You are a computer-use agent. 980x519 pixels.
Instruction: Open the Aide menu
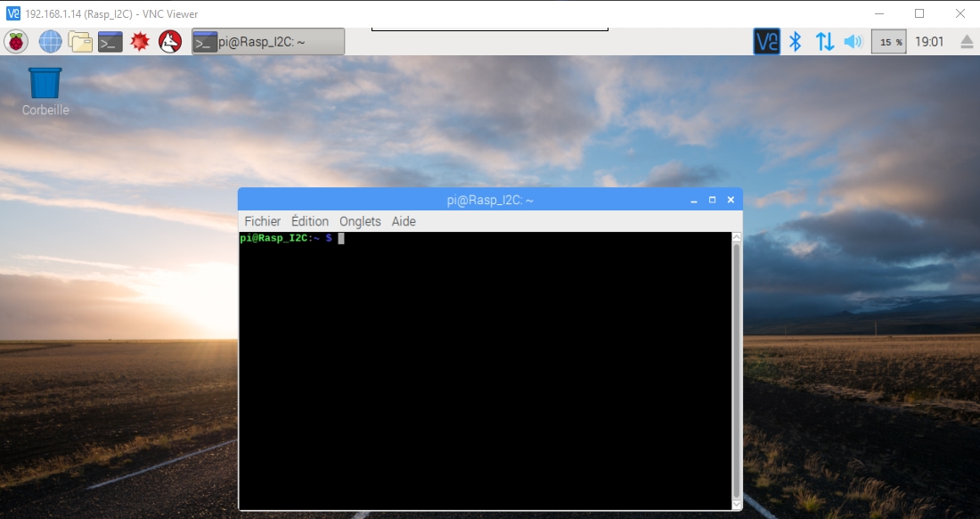[x=404, y=221]
